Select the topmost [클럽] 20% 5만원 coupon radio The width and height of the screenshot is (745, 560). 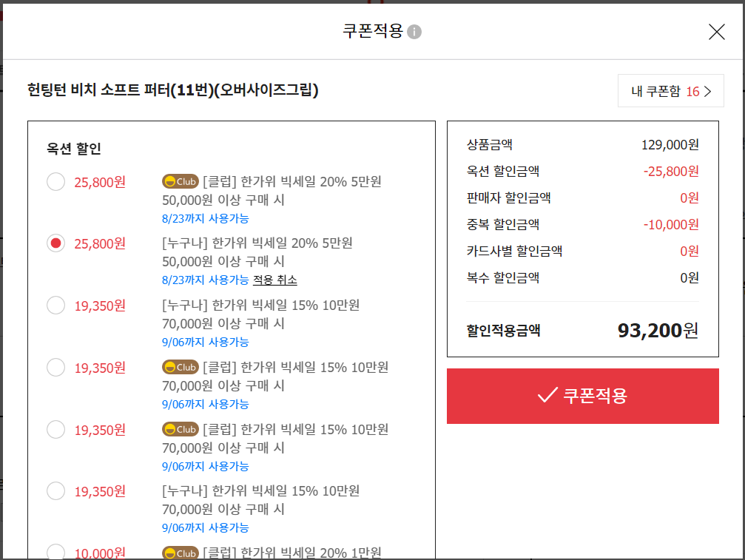coord(55,181)
